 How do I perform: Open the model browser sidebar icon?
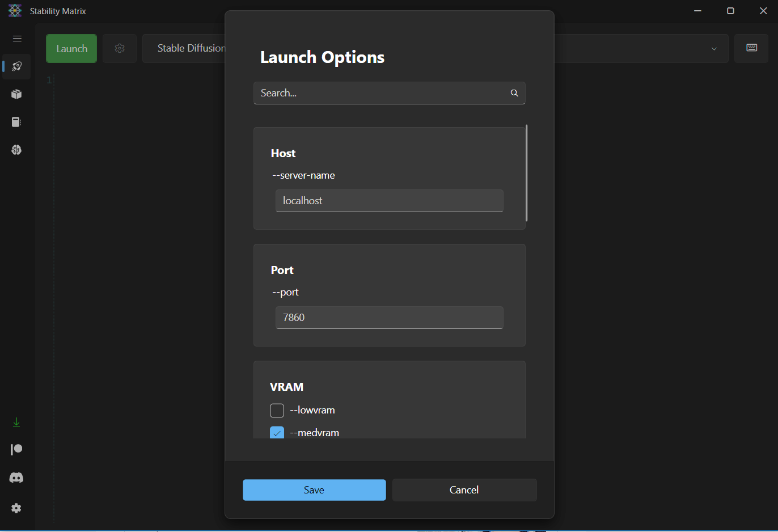[x=16, y=150]
